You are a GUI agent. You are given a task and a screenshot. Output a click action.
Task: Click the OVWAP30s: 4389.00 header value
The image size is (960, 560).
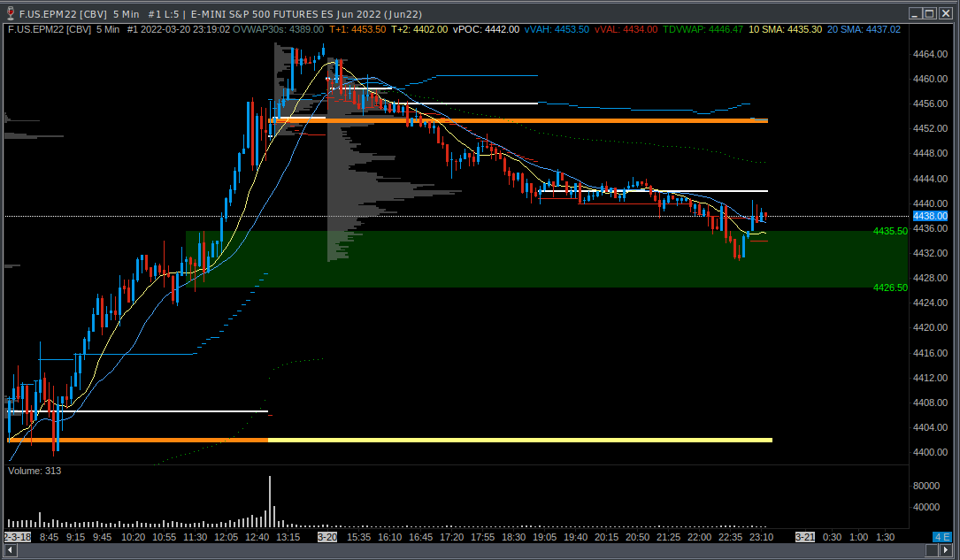pos(279,29)
